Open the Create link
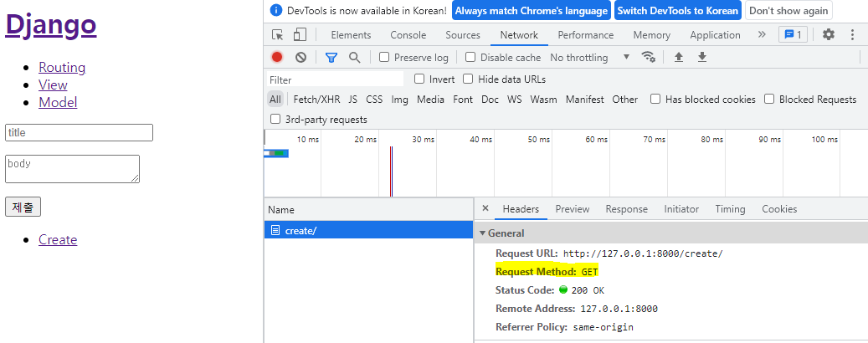 click(x=58, y=239)
